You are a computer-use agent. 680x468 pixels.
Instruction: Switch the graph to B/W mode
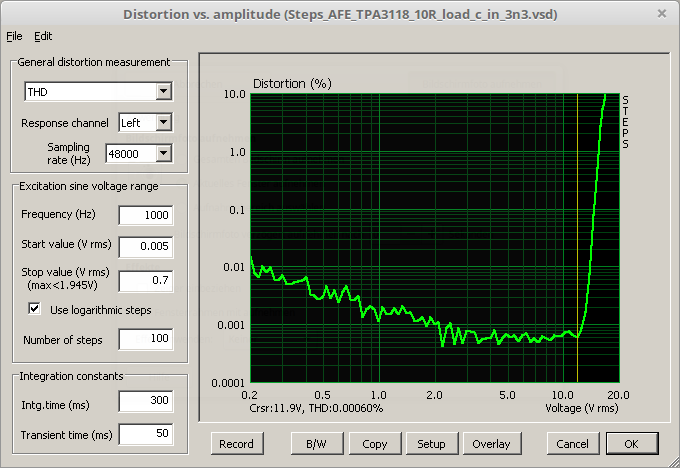pos(316,443)
